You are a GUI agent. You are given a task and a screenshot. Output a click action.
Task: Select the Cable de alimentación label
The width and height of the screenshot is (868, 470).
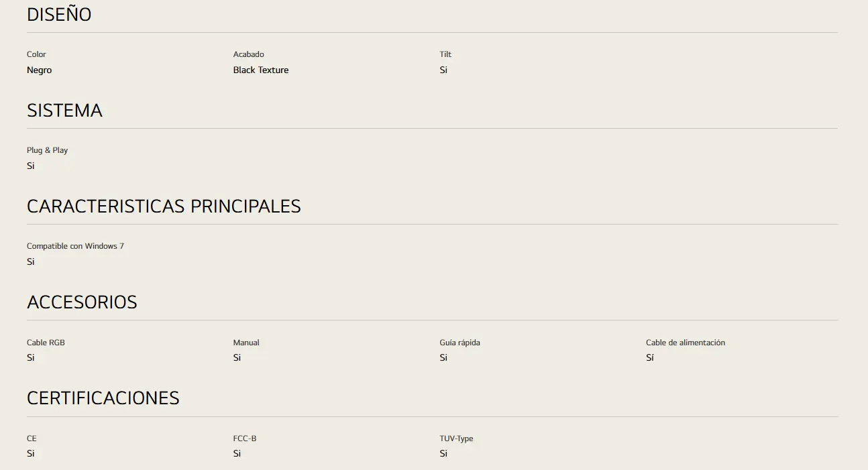click(686, 343)
